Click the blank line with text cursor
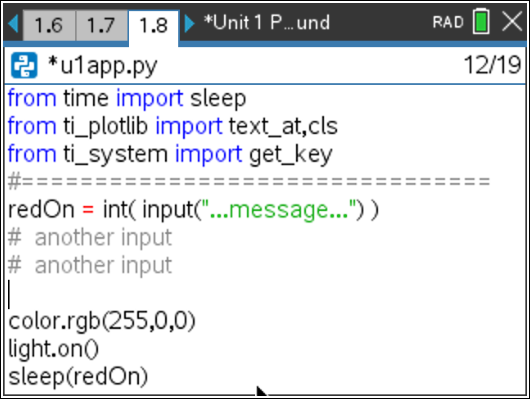 (x=265, y=294)
